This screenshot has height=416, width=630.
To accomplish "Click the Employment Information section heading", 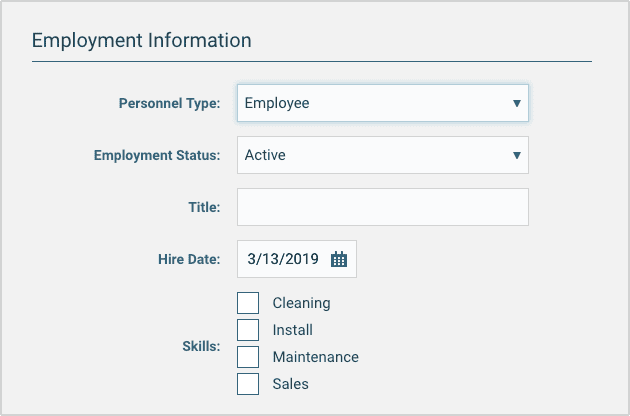I will [x=141, y=41].
